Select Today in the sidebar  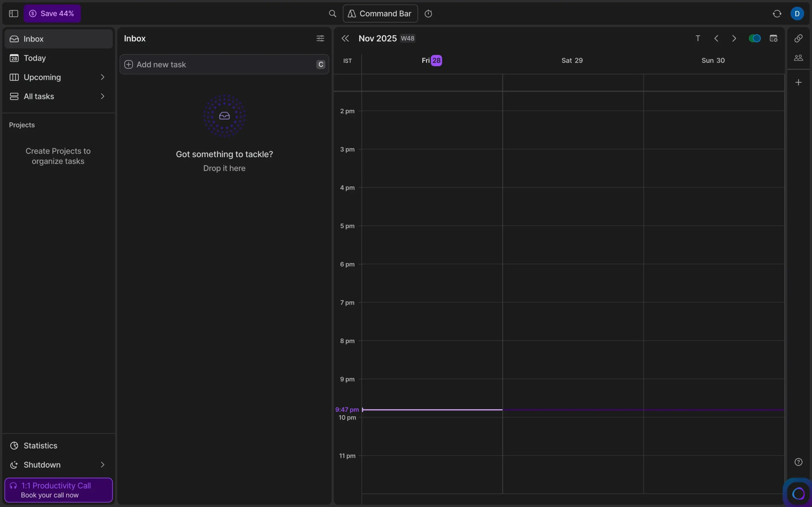[x=35, y=58]
